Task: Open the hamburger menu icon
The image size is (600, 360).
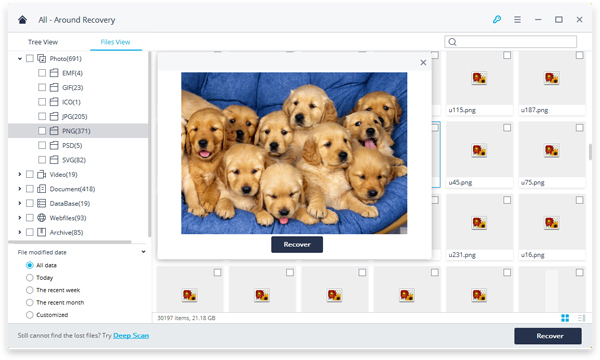Action: point(517,20)
